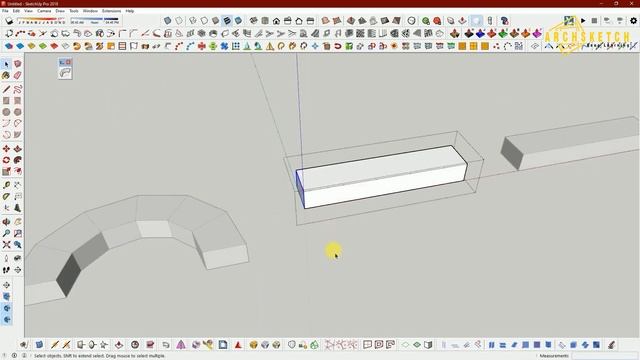The image size is (640, 360).
Task: Toggle shadows display on or off
Action: 9,21
